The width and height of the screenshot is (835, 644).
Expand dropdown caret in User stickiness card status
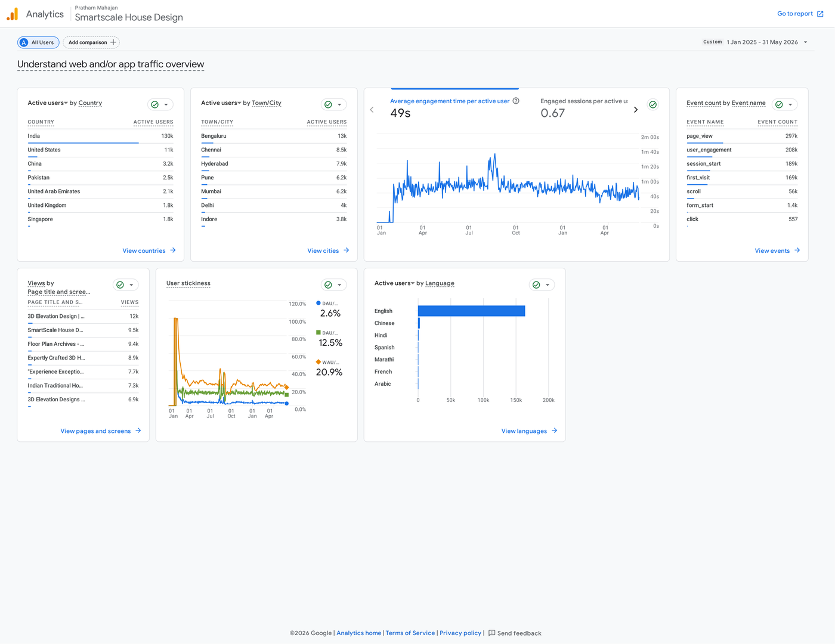(x=339, y=285)
